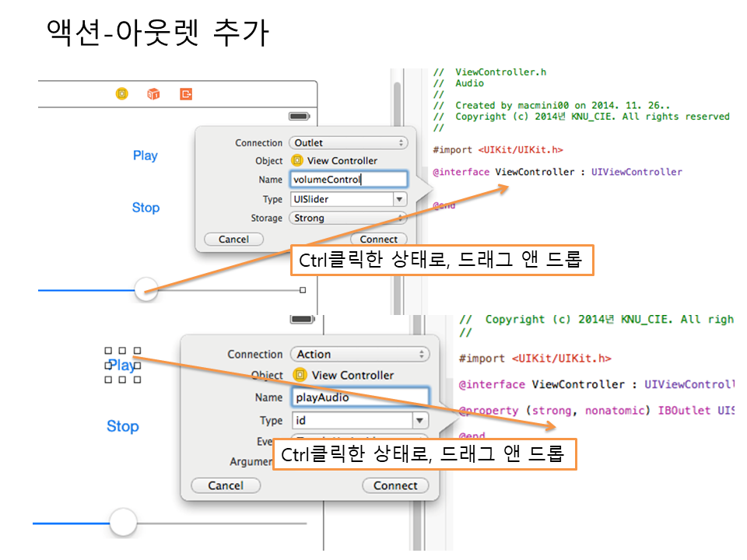Expand the Type combo box showing id
Viewport: 747px width, 560px height.
pos(419,421)
